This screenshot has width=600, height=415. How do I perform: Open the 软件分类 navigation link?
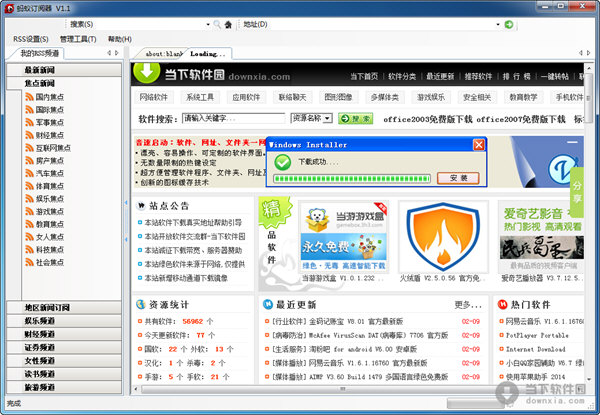click(402, 76)
